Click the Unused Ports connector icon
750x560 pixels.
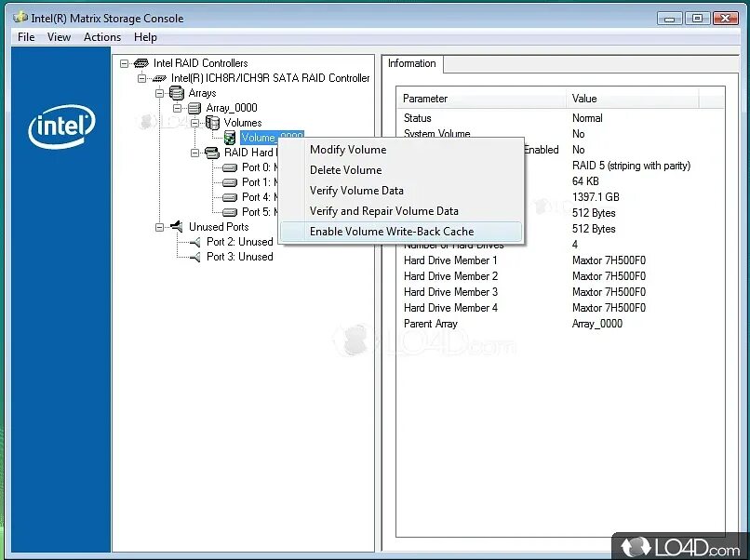tap(177, 226)
